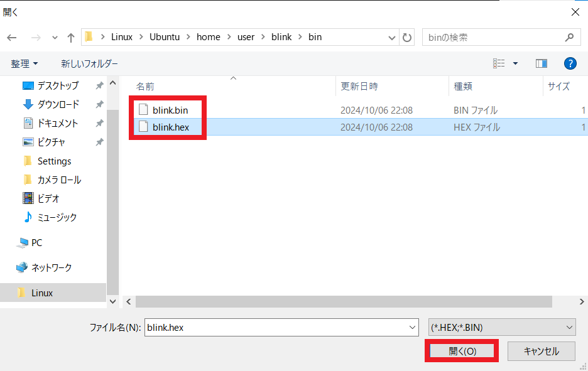
Task: Change the view layout icon
Action: coord(499,63)
